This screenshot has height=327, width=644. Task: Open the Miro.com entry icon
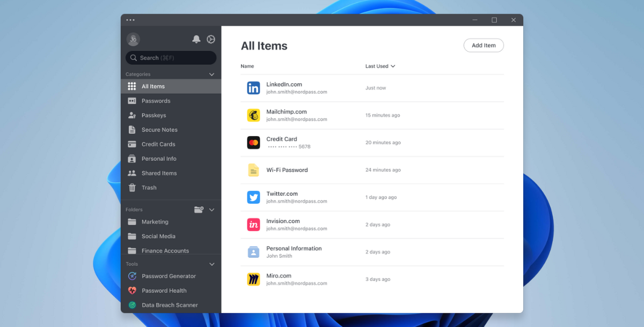click(x=253, y=279)
